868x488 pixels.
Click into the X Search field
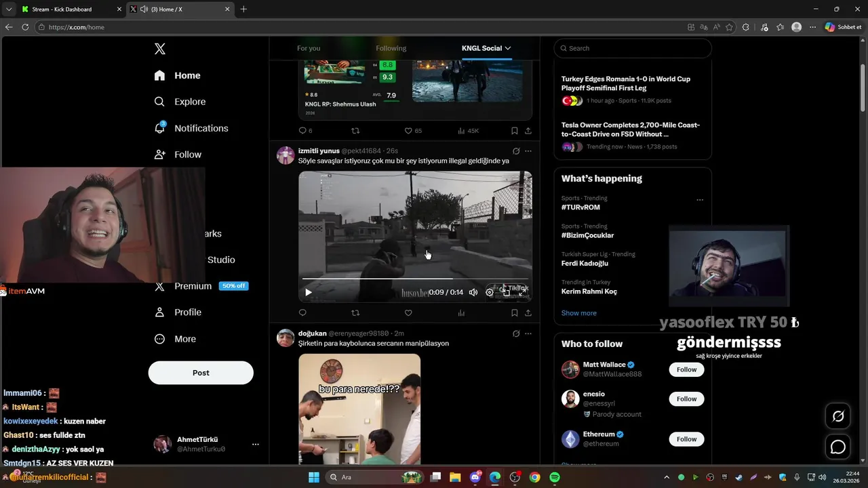tap(633, 48)
